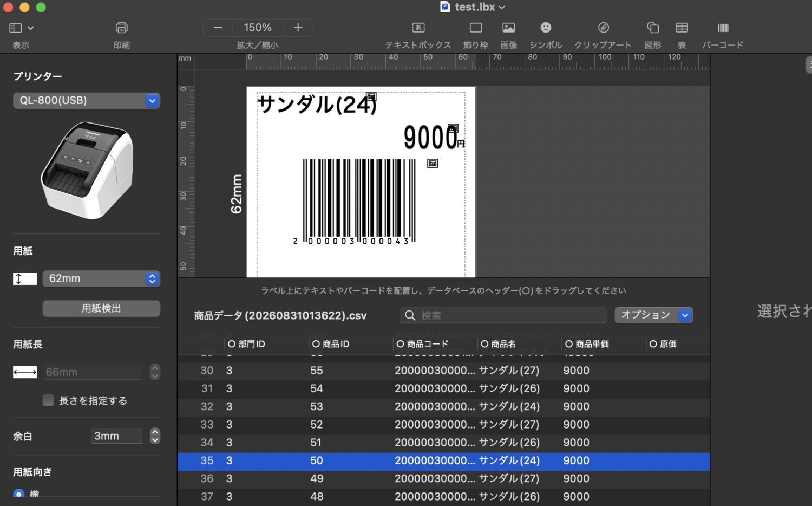Click the 検索 search field

(x=503, y=315)
